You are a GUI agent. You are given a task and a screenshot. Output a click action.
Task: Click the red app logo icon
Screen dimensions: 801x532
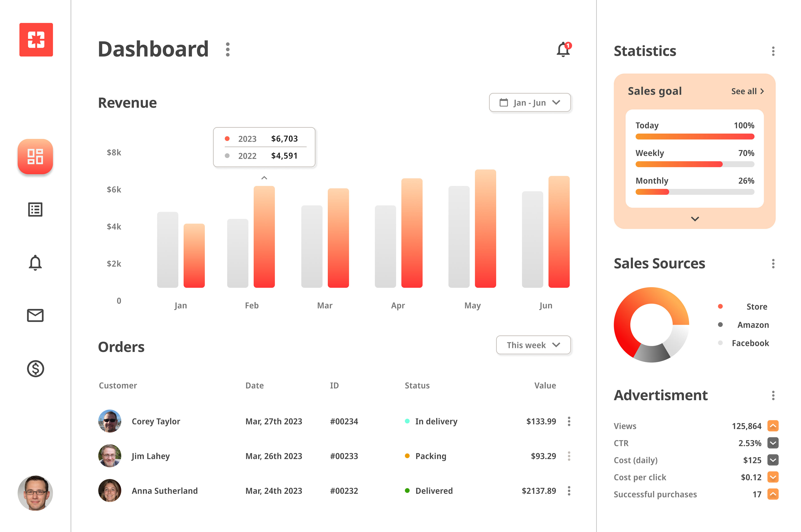[36, 40]
